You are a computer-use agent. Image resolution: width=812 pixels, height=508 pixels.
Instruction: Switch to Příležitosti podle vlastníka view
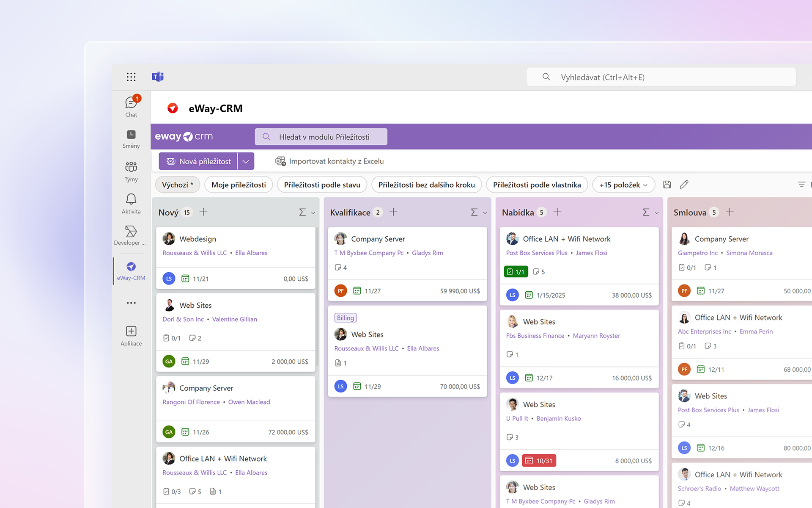click(537, 185)
